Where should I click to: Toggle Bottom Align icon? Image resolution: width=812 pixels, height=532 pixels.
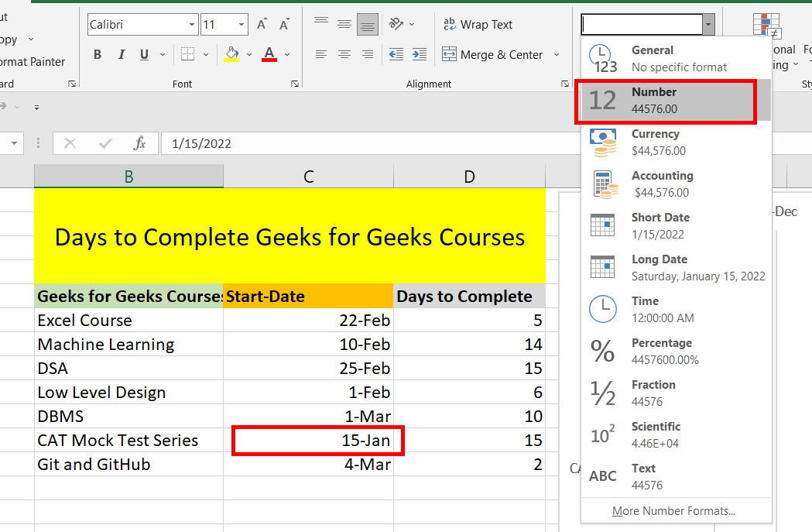click(x=368, y=24)
